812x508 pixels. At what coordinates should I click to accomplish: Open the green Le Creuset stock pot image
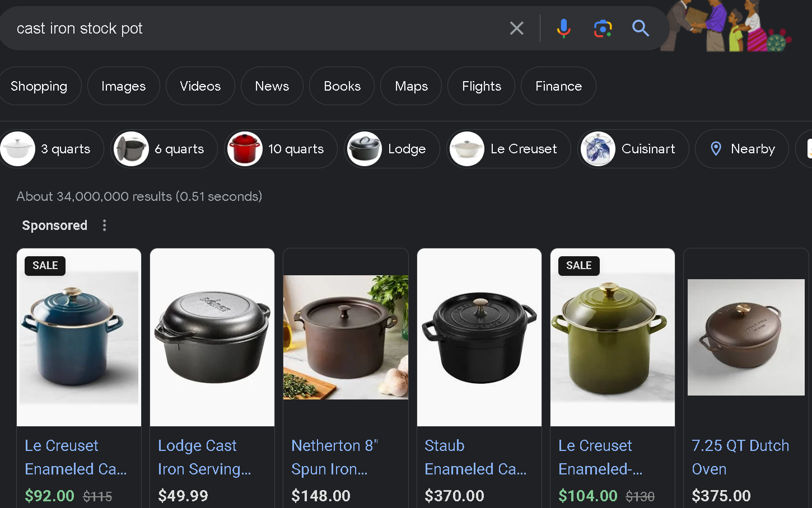(x=613, y=337)
